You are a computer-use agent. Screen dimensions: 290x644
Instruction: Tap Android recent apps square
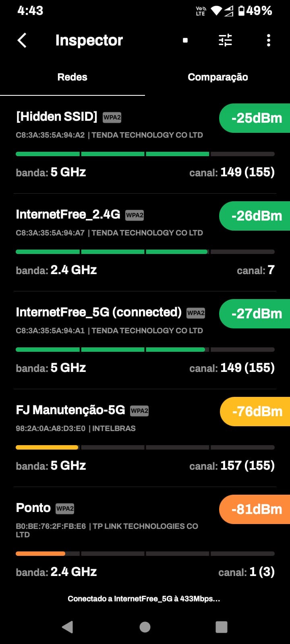tap(221, 627)
